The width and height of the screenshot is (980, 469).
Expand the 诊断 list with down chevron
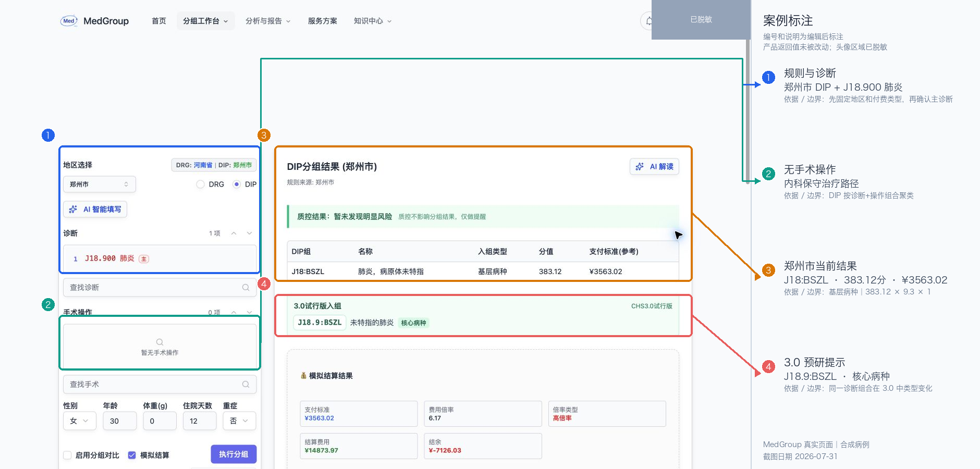pyautogui.click(x=250, y=233)
